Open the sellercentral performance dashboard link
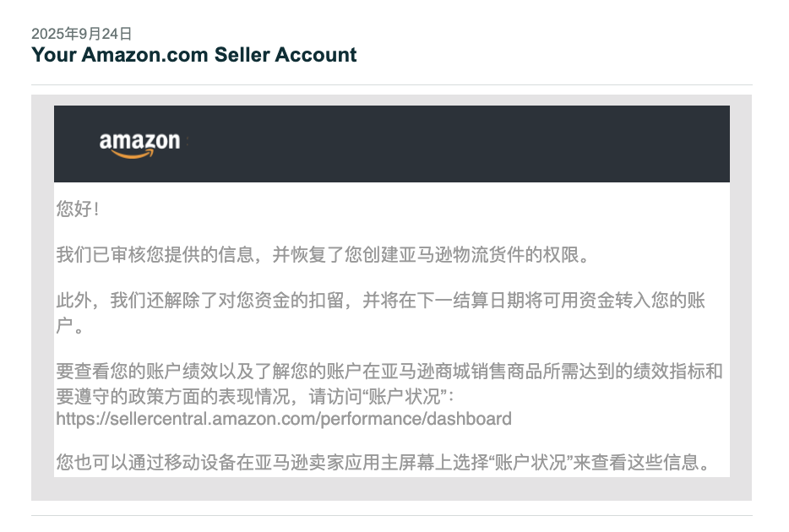 pyautogui.click(x=284, y=419)
